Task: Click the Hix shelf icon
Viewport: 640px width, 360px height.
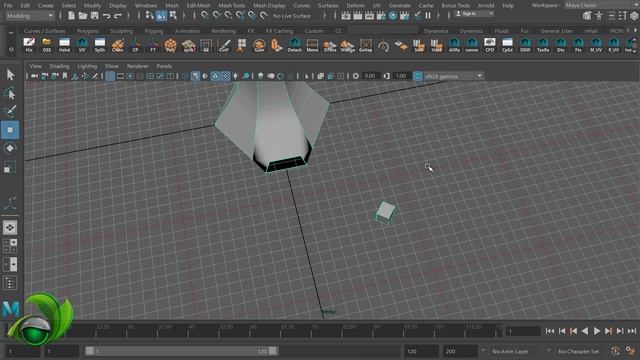Action: pyautogui.click(x=29, y=45)
